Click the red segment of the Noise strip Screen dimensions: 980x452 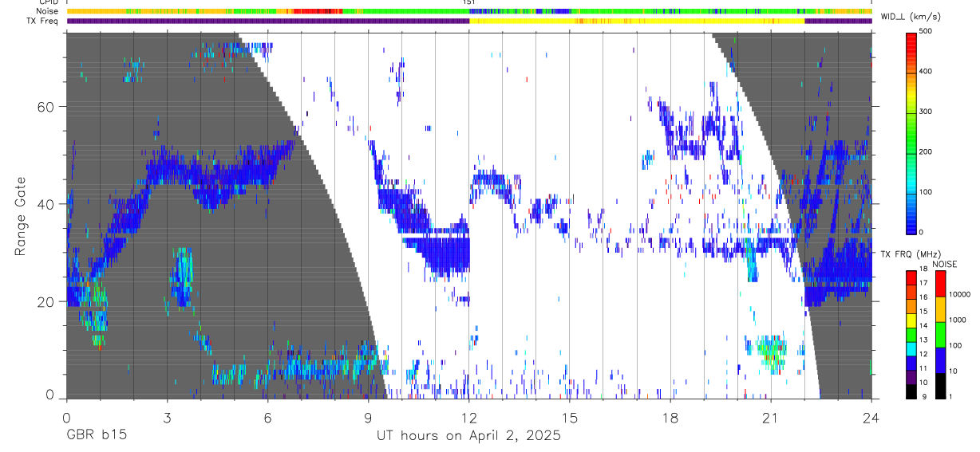318,11
